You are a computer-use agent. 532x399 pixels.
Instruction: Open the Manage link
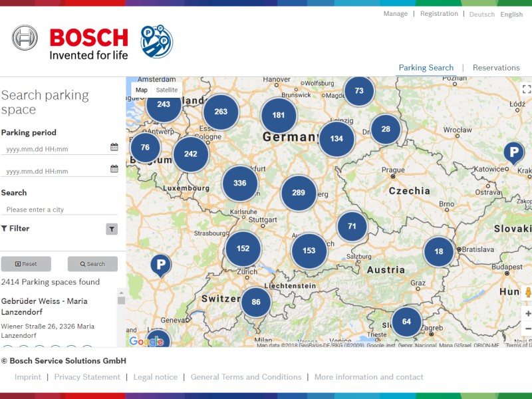(396, 14)
